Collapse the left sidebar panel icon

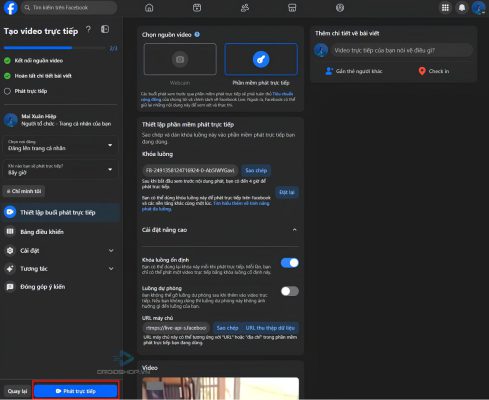(x=105, y=29)
